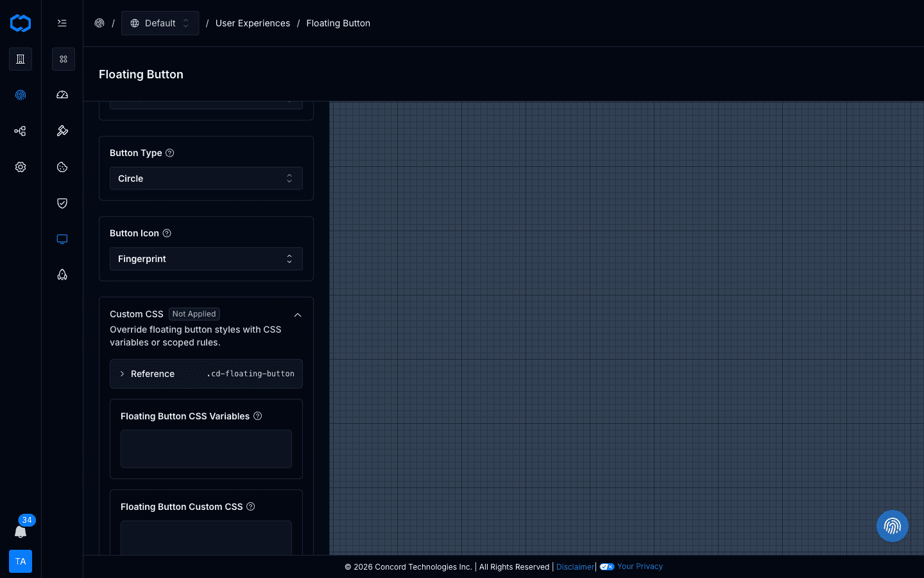The image size is (924, 578).
Task: Expand the Reference .cd-floating-button row
Action: tap(206, 374)
